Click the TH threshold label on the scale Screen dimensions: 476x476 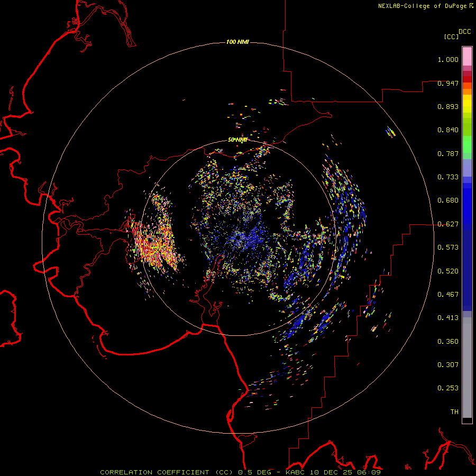click(x=454, y=412)
